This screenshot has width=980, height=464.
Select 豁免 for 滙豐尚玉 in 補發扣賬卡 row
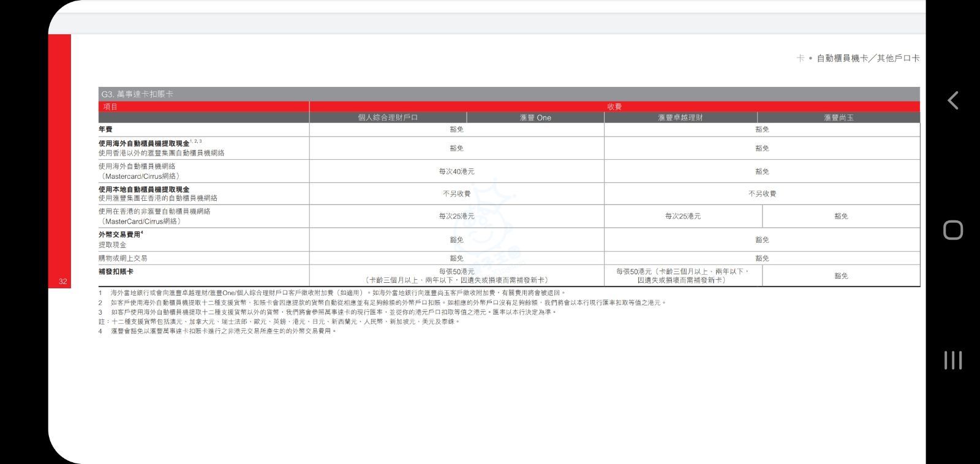click(841, 276)
